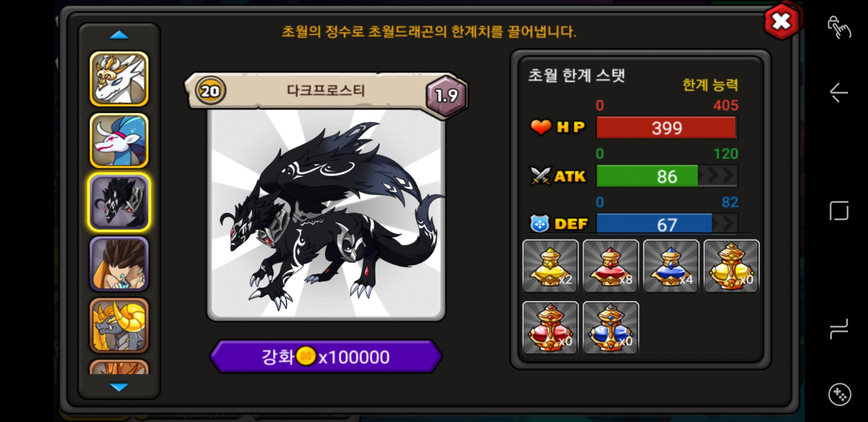Use the red essence potion x8
Viewport: 868px width, 422px height.
611,266
